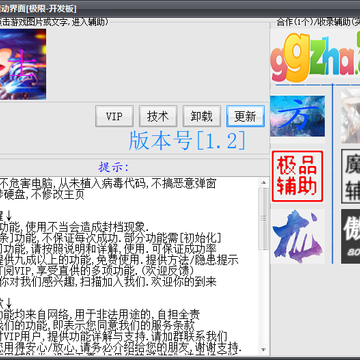This screenshot has height=360, width=360.
Task: Click the line about 不搞恶意弹窗
Action: 108,184
